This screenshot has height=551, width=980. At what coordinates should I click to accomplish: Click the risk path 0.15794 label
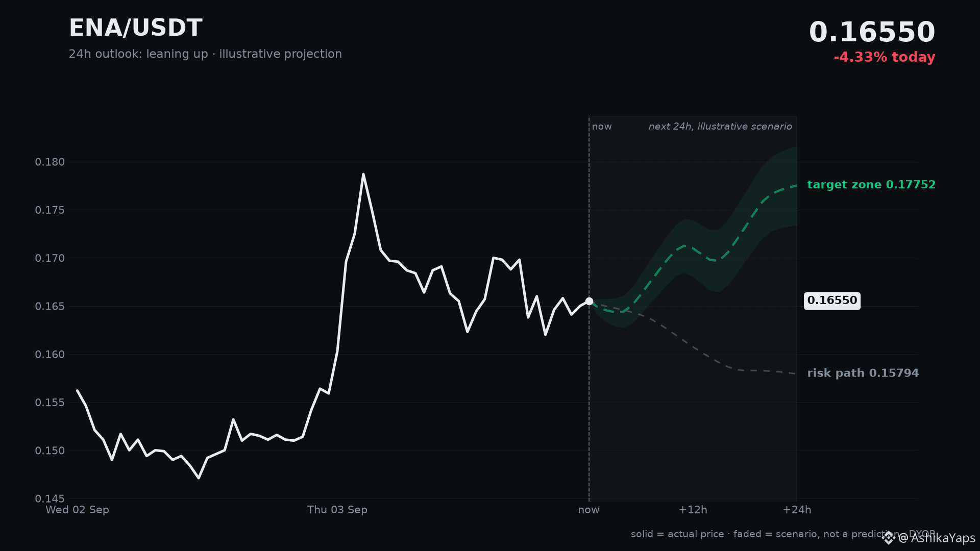tap(863, 373)
